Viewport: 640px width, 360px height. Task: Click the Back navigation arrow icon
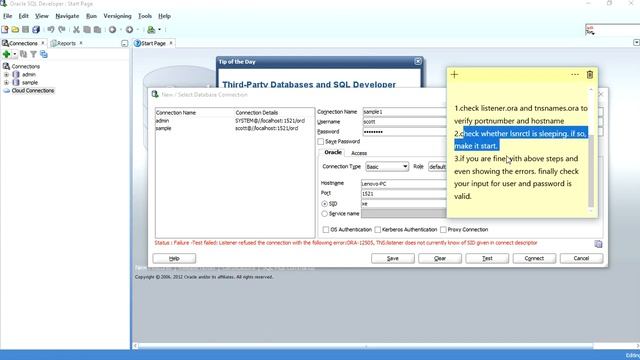(x=112, y=29)
